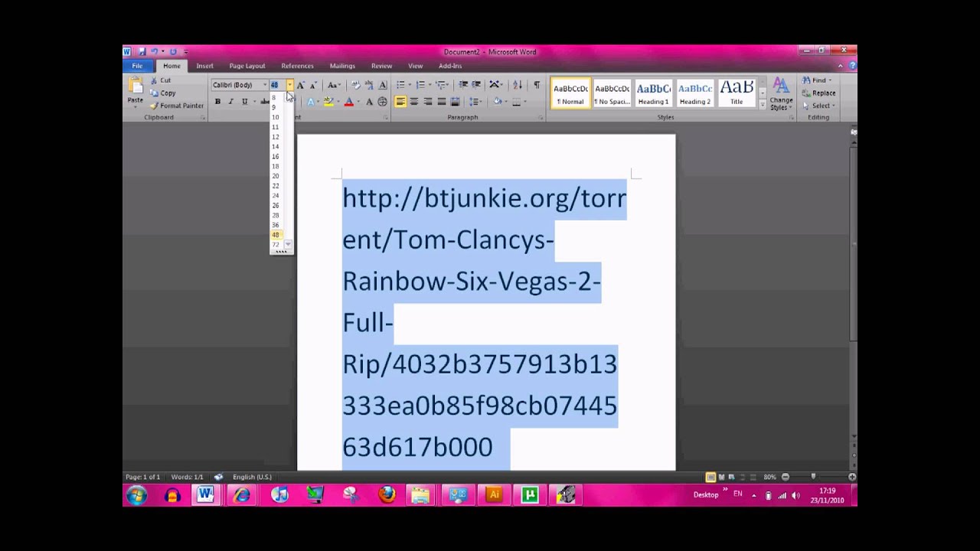Open uTorrent from the taskbar
980x551 pixels.
[529, 495]
